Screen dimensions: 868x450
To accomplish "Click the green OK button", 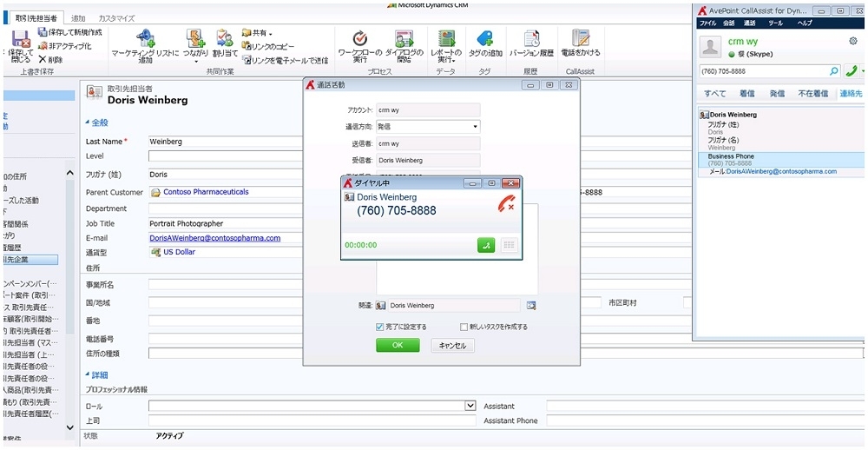I will (398, 345).
